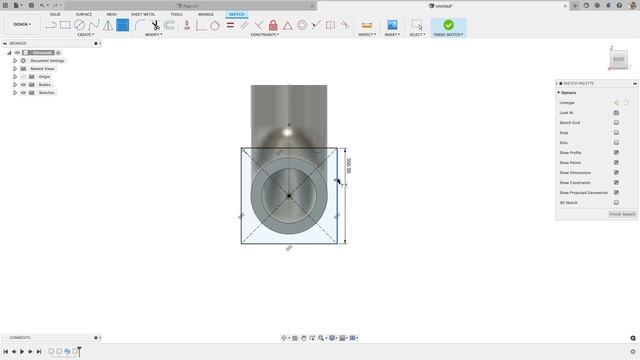Open the Data Panel grid icon
The height and width of the screenshot is (360, 640).
point(5,5)
